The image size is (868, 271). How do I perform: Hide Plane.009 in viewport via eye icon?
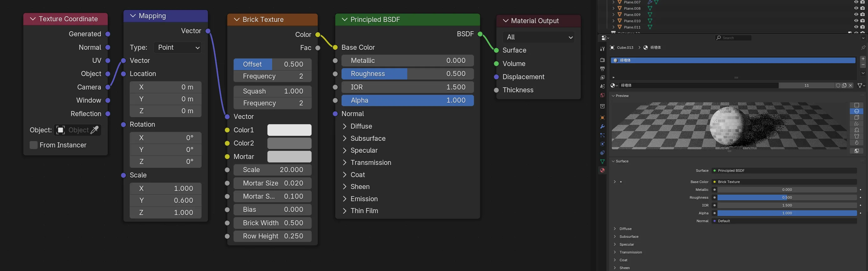[856, 14]
